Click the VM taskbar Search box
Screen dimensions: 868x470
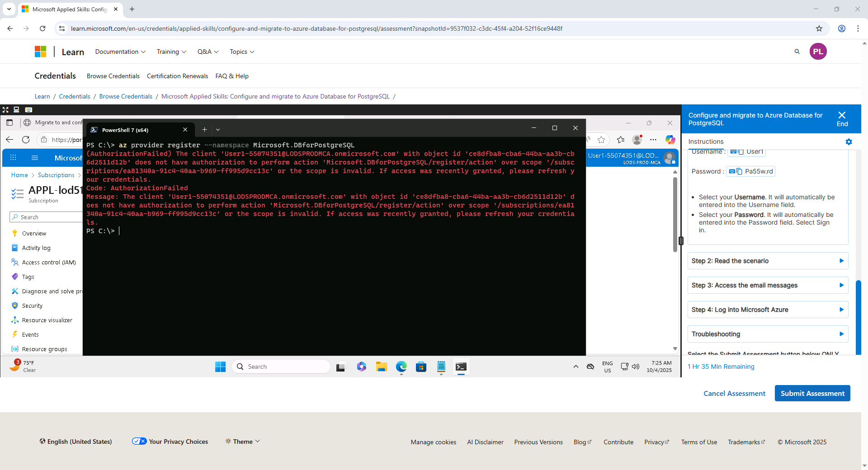point(281,367)
